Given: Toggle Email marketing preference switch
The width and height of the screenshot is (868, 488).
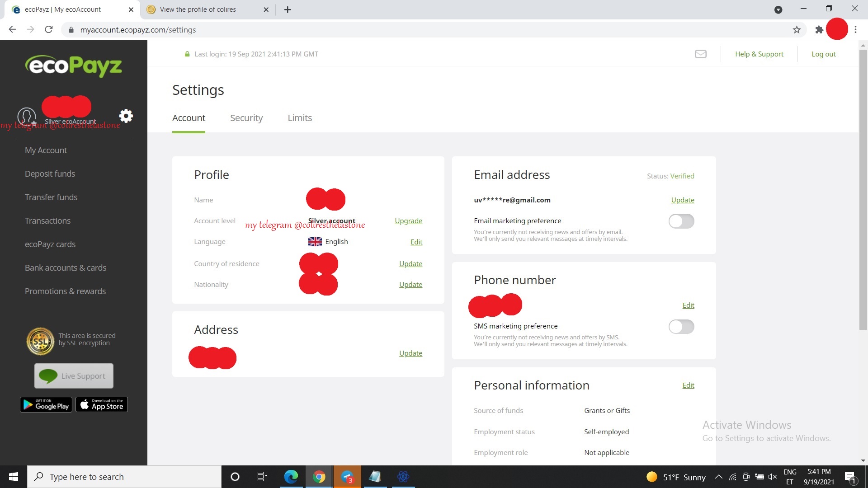Looking at the screenshot, I should pyautogui.click(x=681, y=221).
